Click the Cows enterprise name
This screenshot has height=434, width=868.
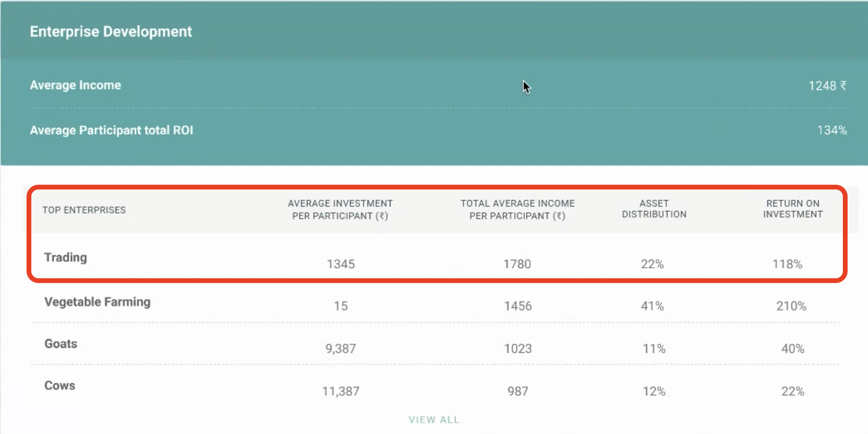(x=60, y=386)
